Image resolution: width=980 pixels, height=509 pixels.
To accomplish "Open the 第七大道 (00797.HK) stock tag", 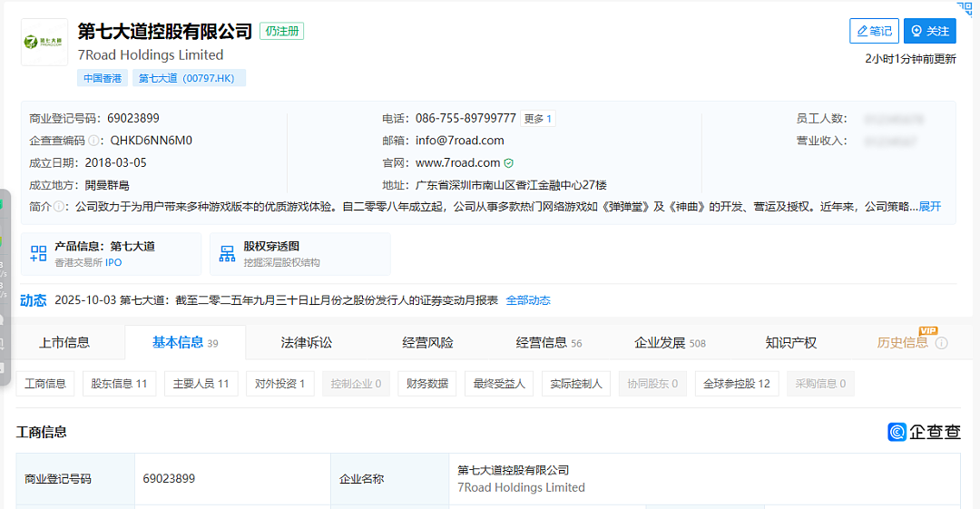I will point(189,78).
